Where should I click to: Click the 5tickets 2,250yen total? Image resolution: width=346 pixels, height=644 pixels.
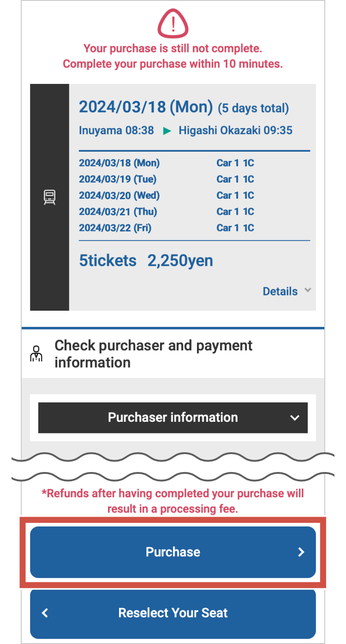[146, 261]
